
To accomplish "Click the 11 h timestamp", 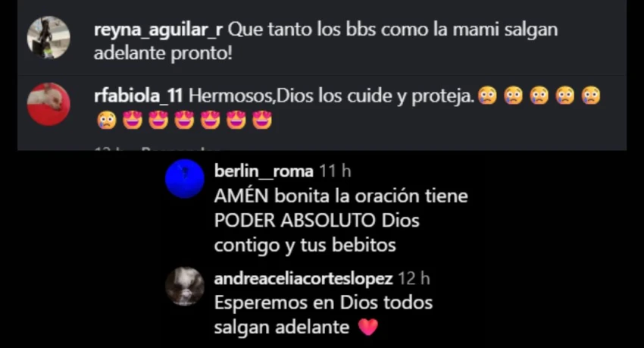I will [335, 171].
